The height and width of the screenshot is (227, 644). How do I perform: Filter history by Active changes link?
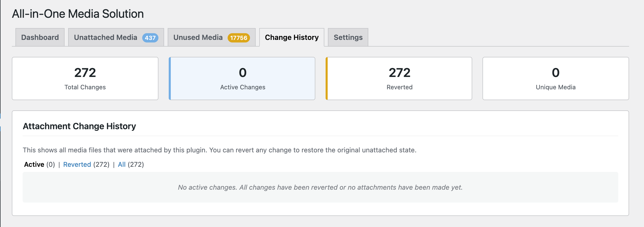[x=34, y=164]
